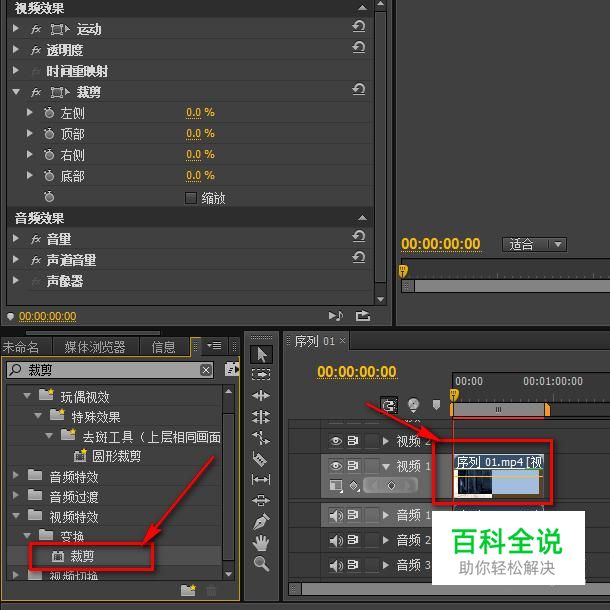The image size is (610, 610).
Task: Click the timeline playhead marker
Action: point(454,395)
